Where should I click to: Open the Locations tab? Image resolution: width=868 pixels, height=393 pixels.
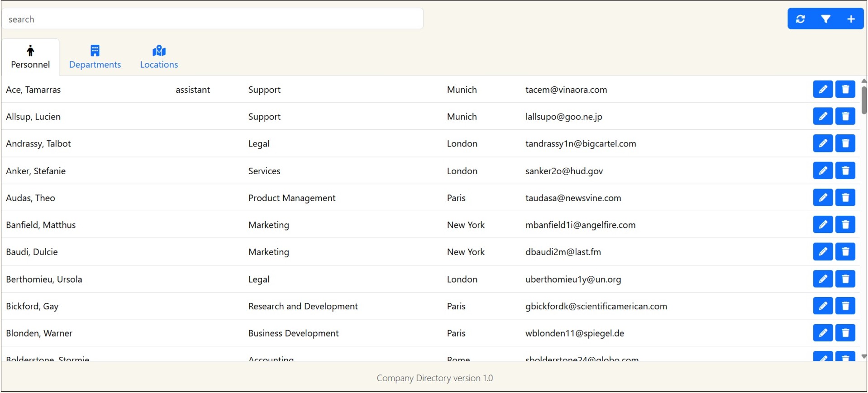(159, 57)
